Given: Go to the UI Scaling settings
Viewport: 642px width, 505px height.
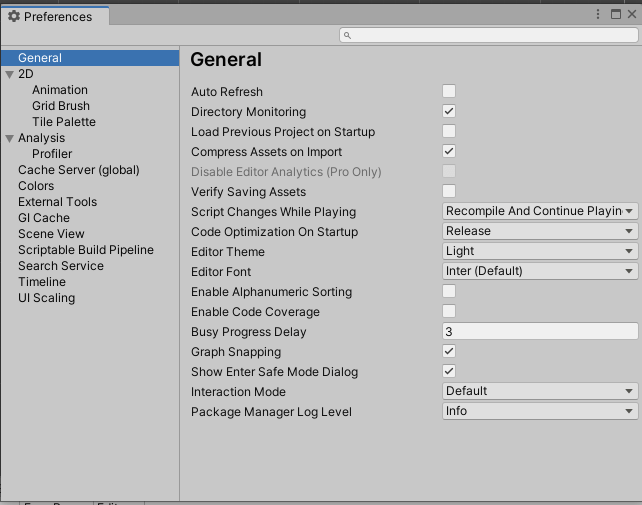Looking at the screenshot, I should (46, 298).
